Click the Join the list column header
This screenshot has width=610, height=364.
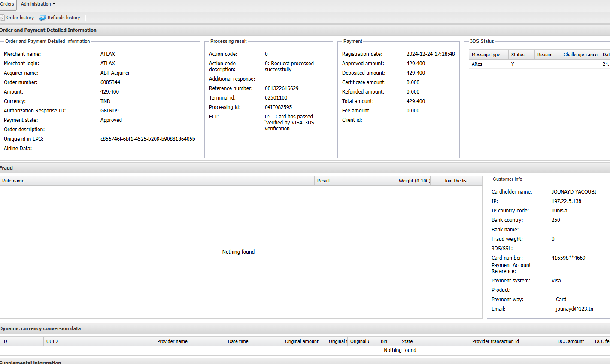455,181
